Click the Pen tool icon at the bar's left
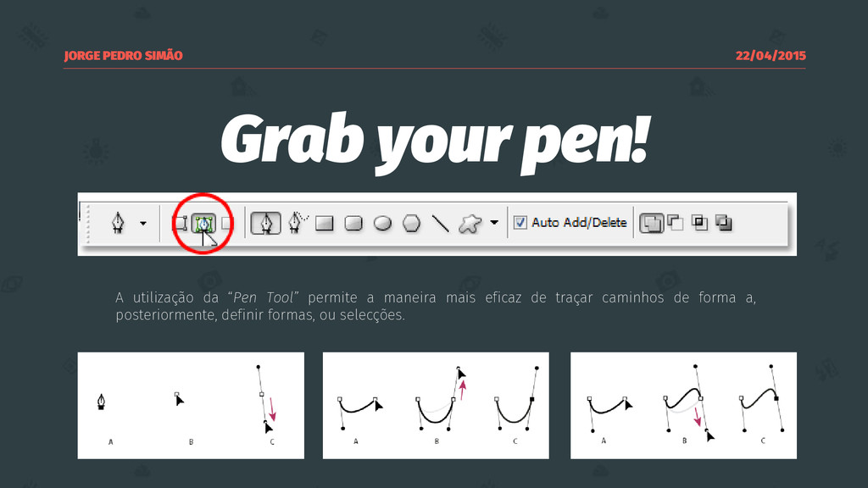The image size is (868, 488). [118, 224]
